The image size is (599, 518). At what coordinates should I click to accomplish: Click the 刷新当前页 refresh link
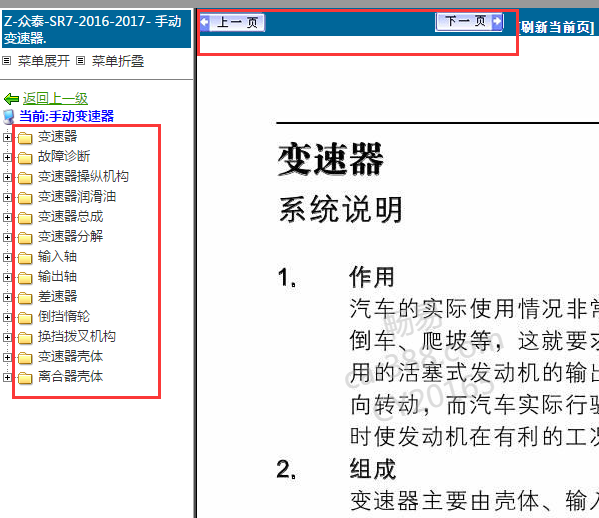click(x=557, y=27)
